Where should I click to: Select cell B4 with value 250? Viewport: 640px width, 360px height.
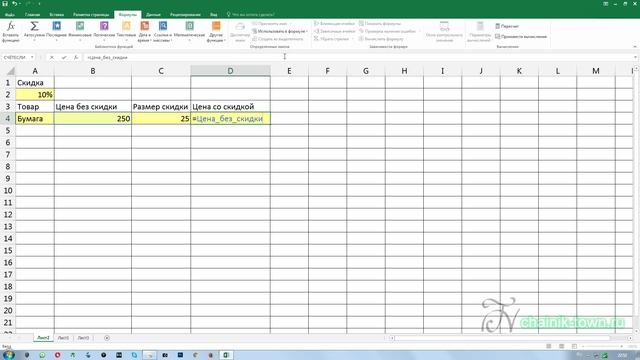pyautogui.click(x=93, y=119)
